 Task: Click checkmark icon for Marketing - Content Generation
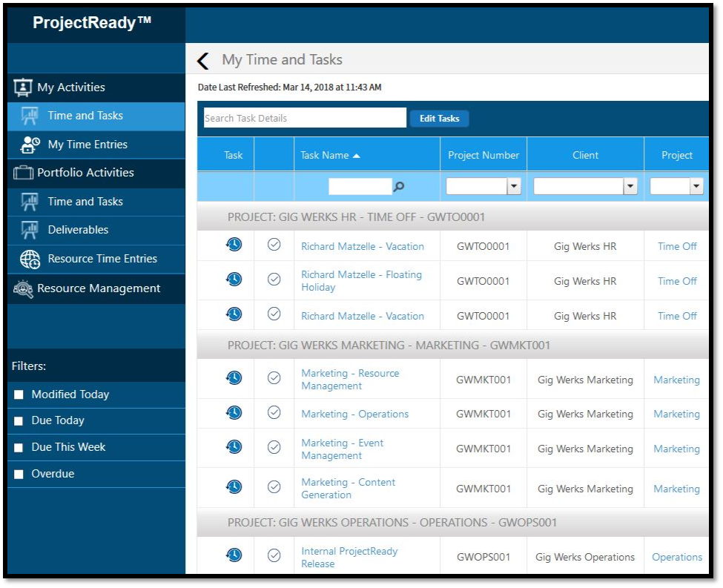point(274,486)
